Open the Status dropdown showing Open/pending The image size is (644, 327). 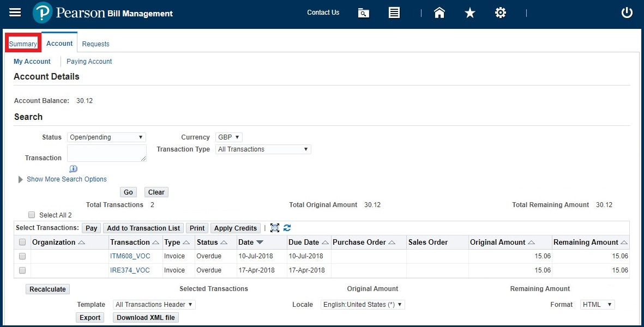pyautogui.click(x=106, y=137)
